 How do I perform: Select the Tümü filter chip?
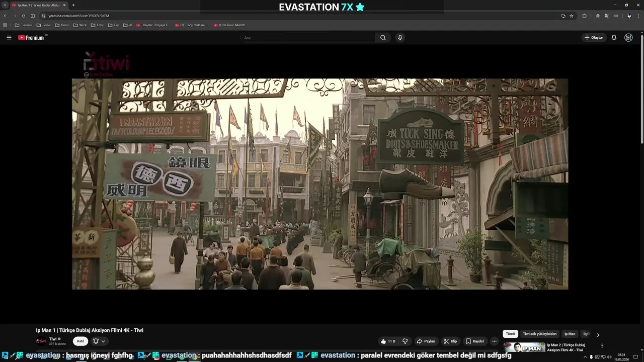coord(510,334)
